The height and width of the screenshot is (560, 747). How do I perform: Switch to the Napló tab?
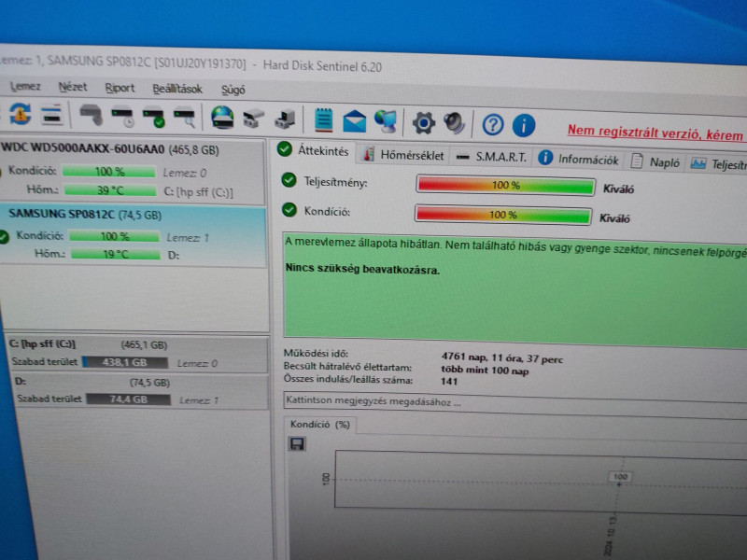click(655, 161)
